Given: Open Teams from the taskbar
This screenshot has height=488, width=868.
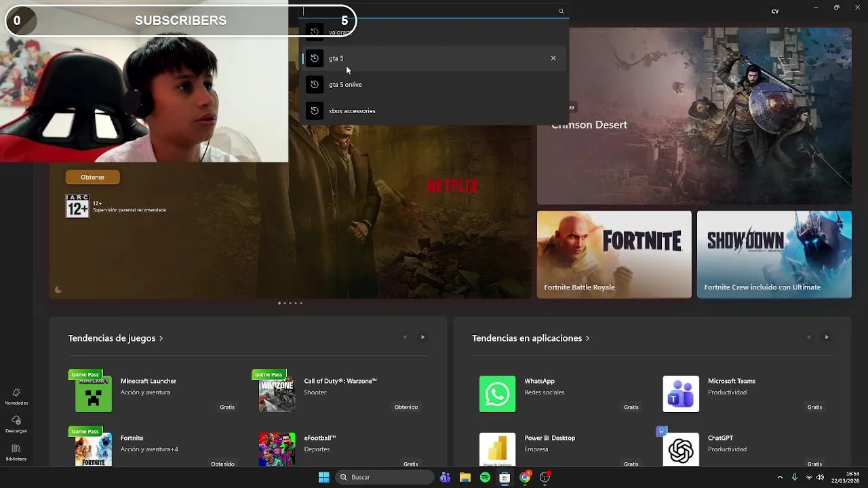Looking at the screenshot, I should coord(445,477).
